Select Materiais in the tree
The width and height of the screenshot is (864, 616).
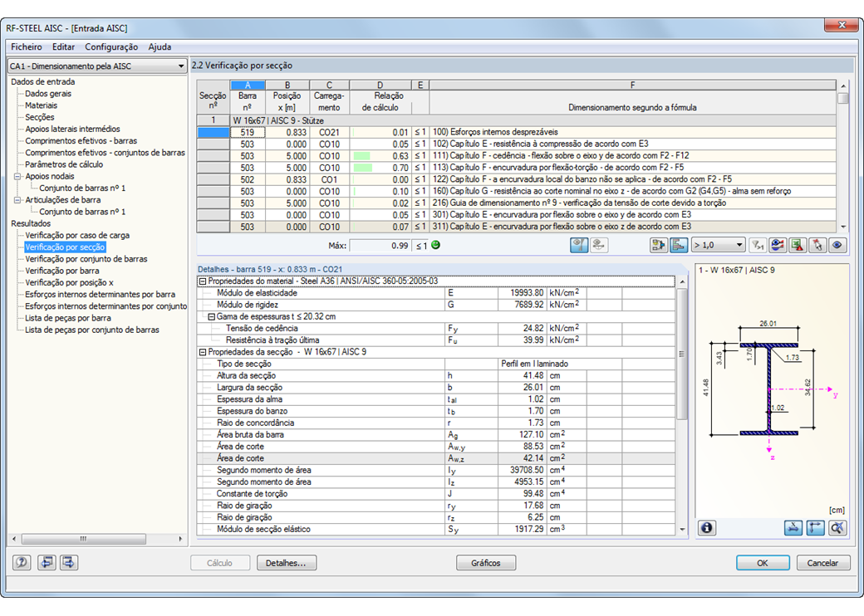(x=41, y=105)
